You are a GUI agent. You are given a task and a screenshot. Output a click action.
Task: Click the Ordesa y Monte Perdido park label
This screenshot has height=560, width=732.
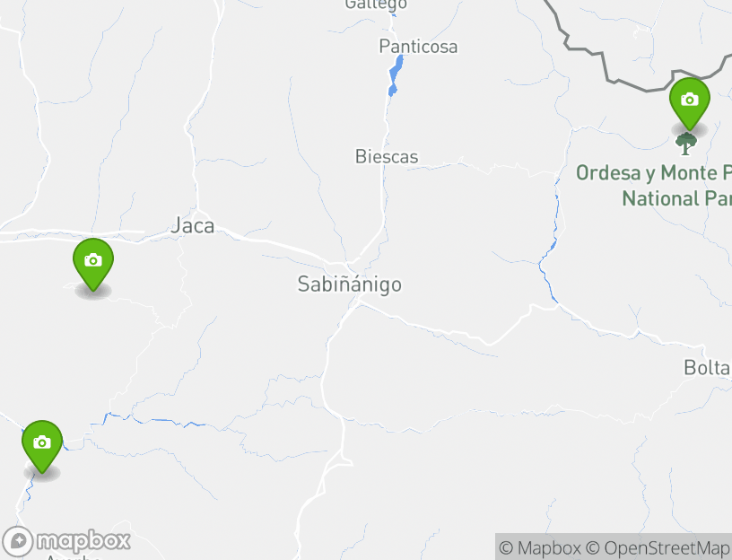(654, 186)
